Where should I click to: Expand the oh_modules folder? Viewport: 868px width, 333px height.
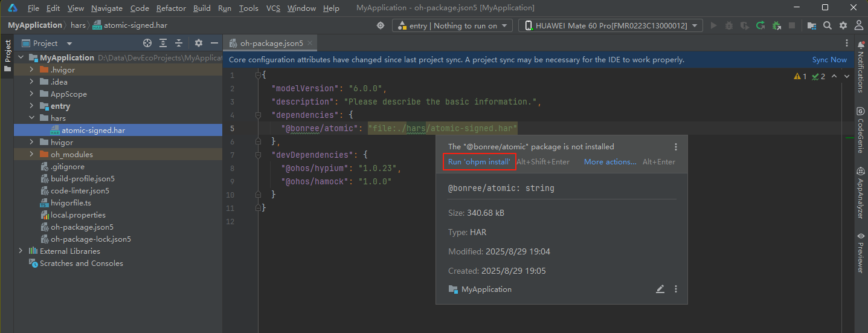tap(33, 154)
